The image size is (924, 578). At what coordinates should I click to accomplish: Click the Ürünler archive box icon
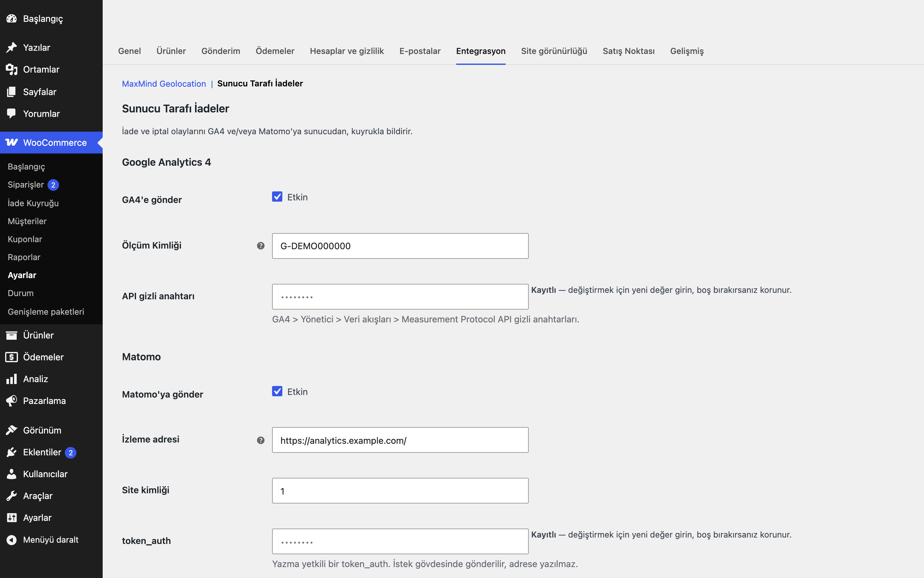pyautogui.click(x=12, y=335)
